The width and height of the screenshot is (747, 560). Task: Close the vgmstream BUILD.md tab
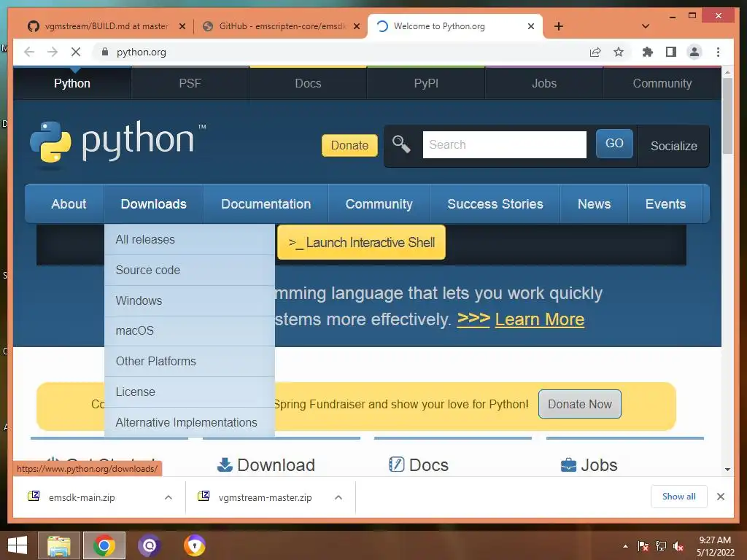(182, 26)
